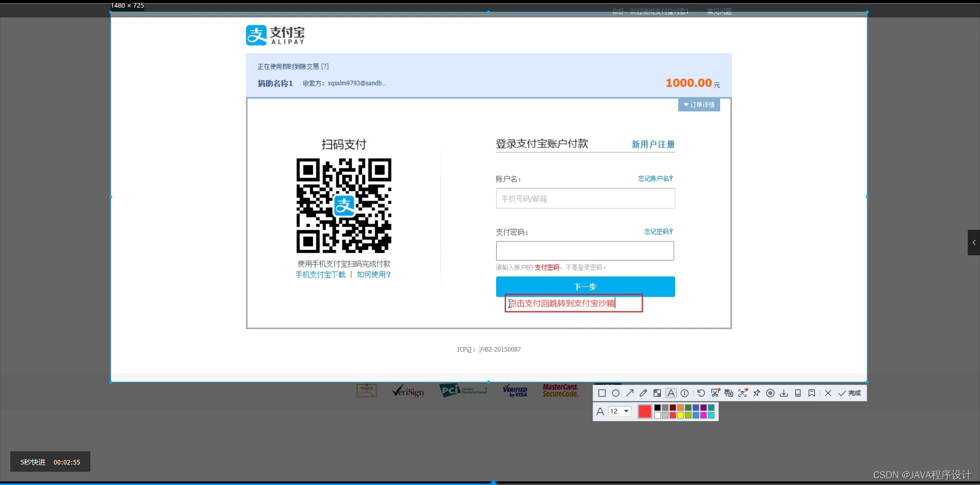980x485 pixels.
Task: Click the [?] help mark after 即时到账交易
Action: click(325, 66)
